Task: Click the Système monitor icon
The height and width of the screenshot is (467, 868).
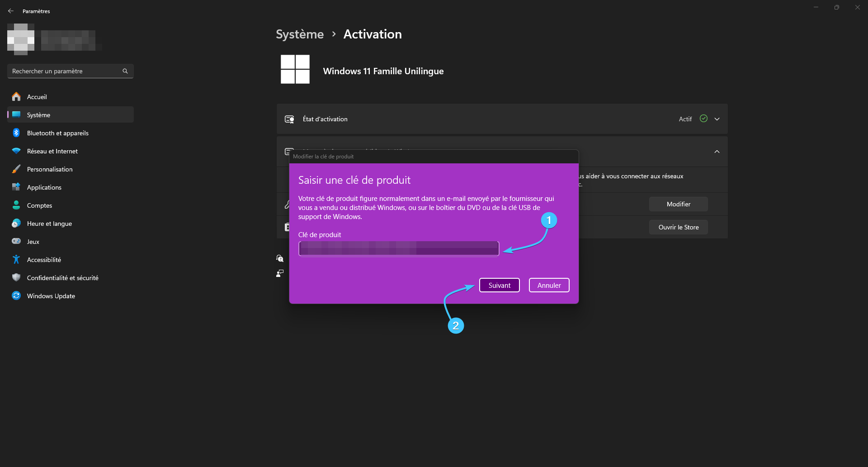Action: (16, 114)
